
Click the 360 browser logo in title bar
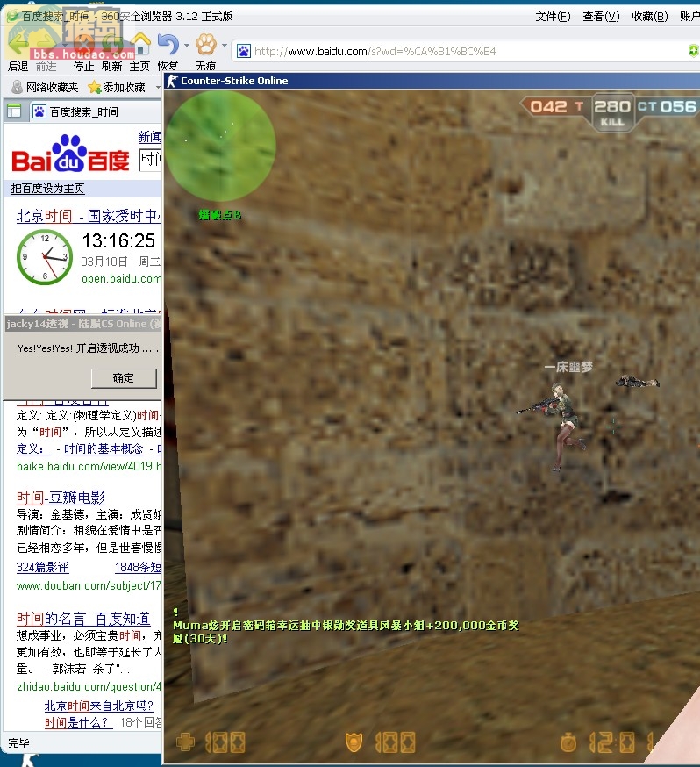[12, 17]
